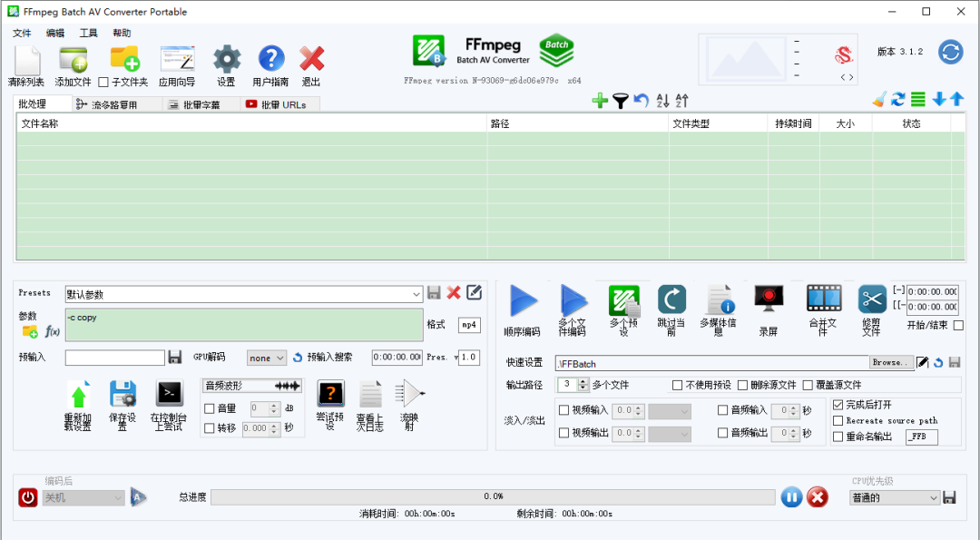Click the 保存设置 floppy icon
The height and width of the screenshot is (540, 980).
click(122, 395)
